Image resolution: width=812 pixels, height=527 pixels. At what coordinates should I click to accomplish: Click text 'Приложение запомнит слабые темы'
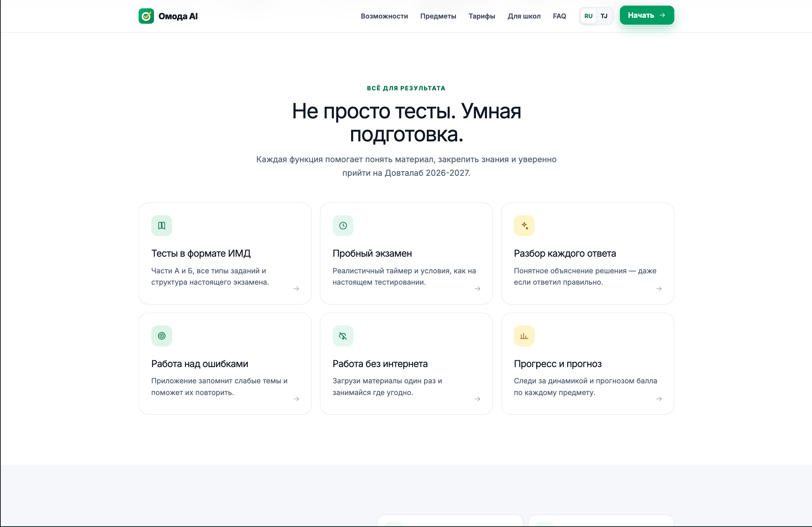pyautogui.click(x=216, y=381)
